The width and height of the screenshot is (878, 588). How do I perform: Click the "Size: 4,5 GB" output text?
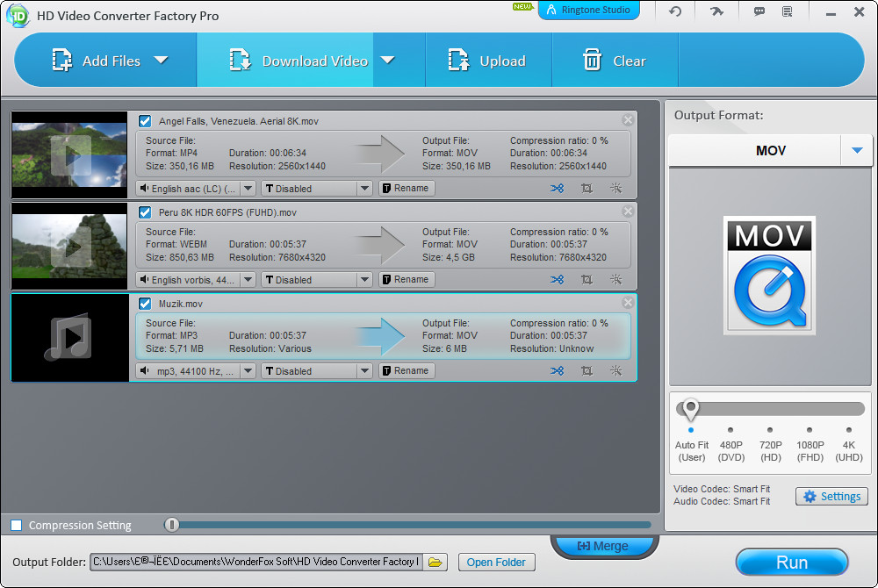[x=448, y=257]
